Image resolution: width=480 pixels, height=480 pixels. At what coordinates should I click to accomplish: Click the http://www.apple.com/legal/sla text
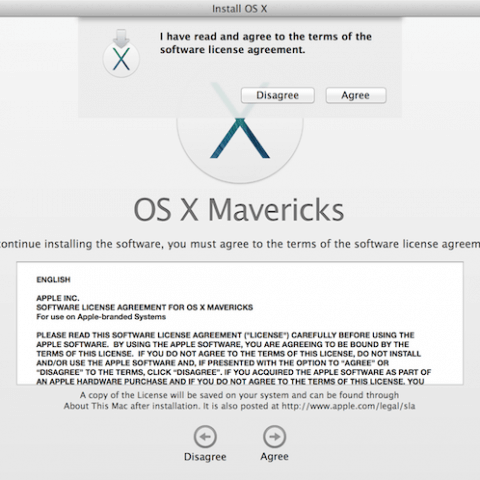[348, 406]
